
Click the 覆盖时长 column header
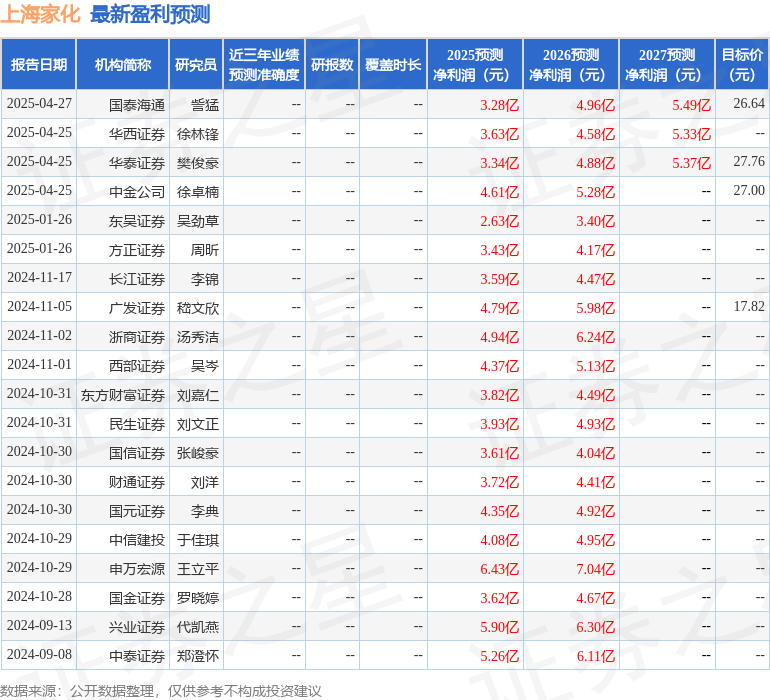pyautogui.click(x=393, y=64)
